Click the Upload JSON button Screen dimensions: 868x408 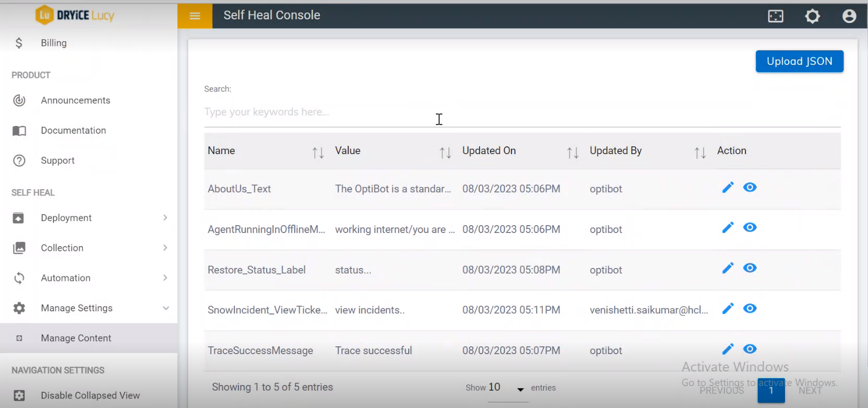click(x=799, y=62)
